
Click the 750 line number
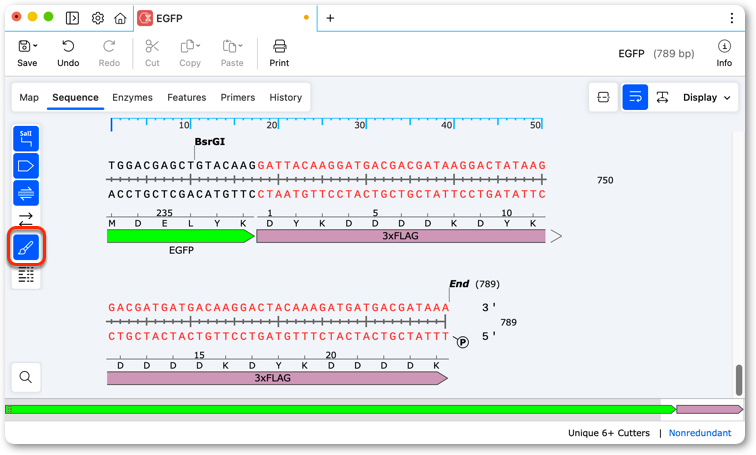pos(605,180)
